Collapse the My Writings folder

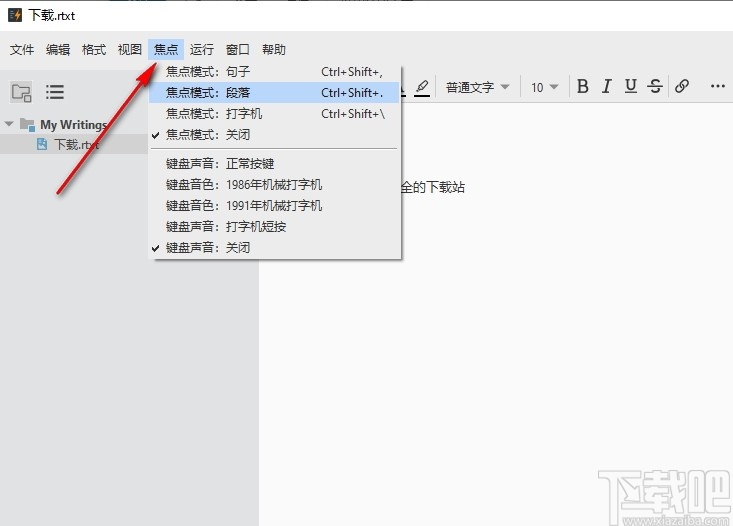coord(9,124)
